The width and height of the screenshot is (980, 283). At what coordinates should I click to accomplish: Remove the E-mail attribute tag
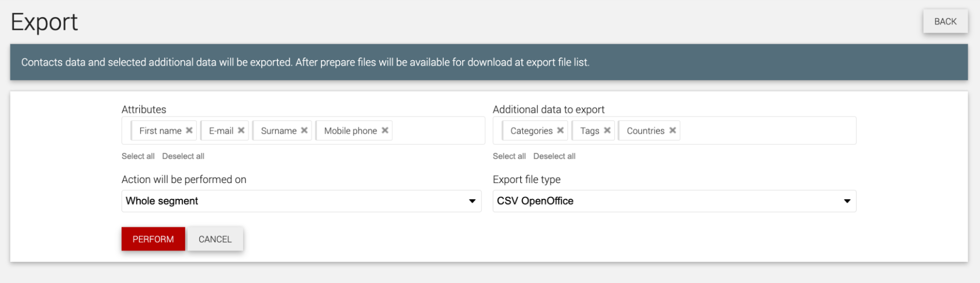241,130
